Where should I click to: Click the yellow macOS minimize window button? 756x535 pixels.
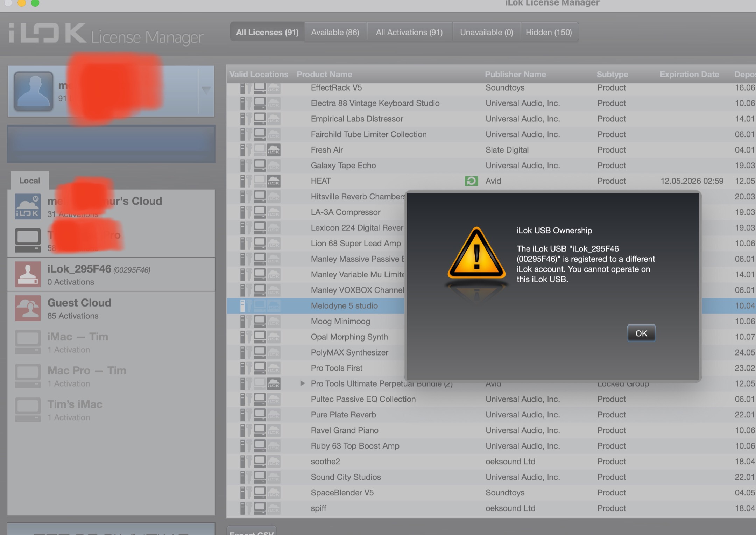tap(22, 3)
